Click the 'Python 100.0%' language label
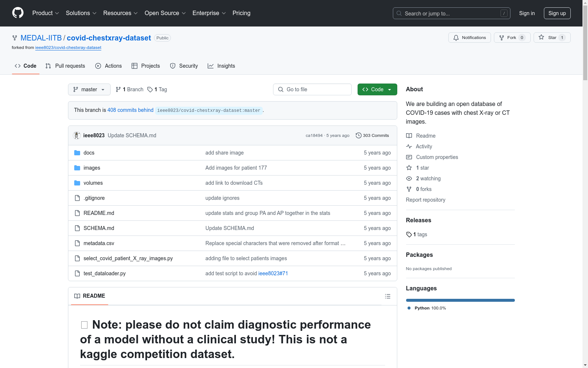Image resolution: width=588 pixels, height=368 pixels. [430, 308]
